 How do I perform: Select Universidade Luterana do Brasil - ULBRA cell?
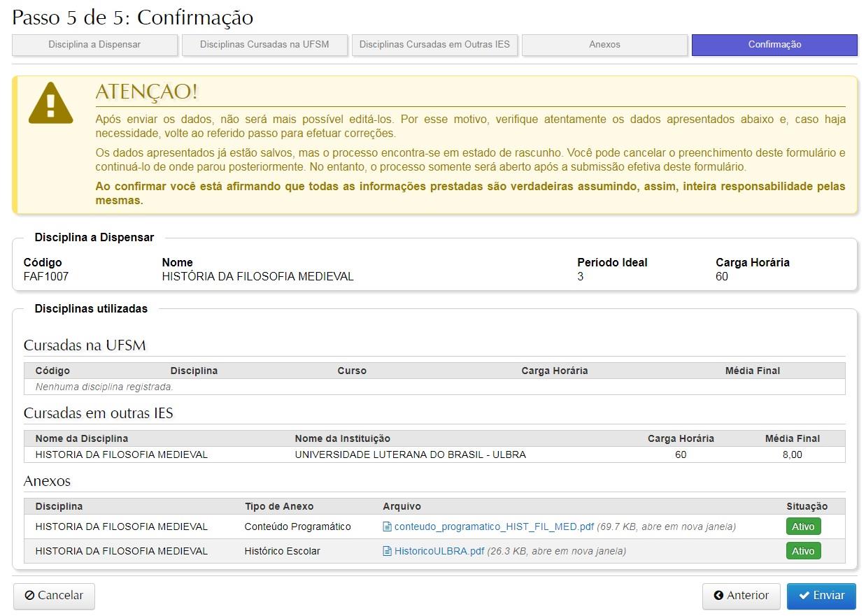(x=410, y=454)
